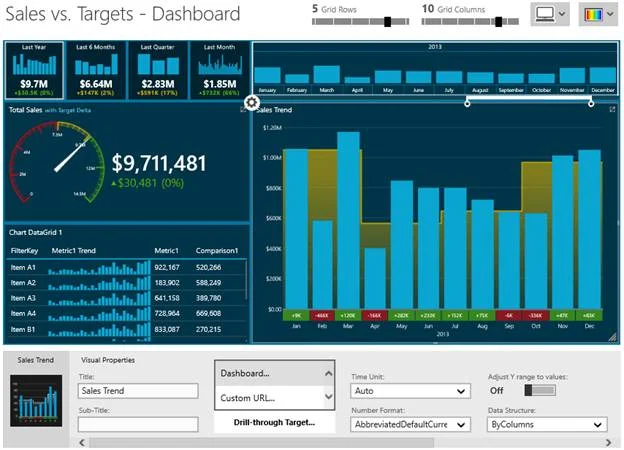Open the Sales Trend settings gear

pos(252,103)
